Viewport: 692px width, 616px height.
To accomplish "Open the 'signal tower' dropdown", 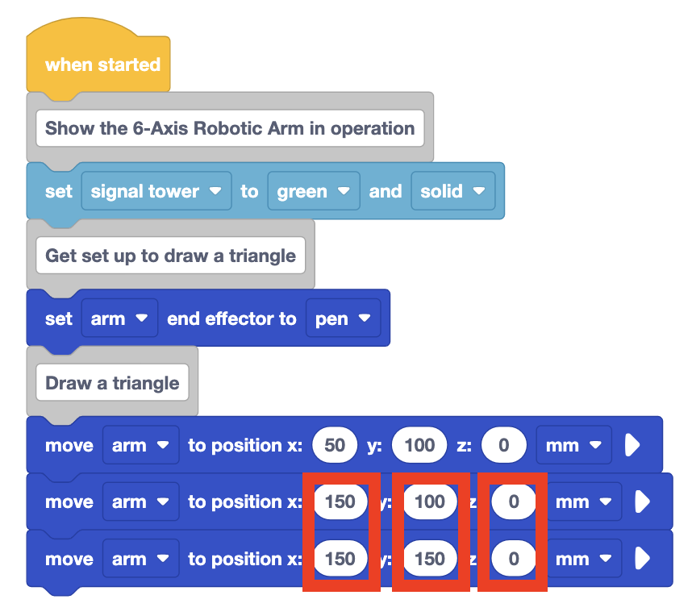I will click(156, 191).
